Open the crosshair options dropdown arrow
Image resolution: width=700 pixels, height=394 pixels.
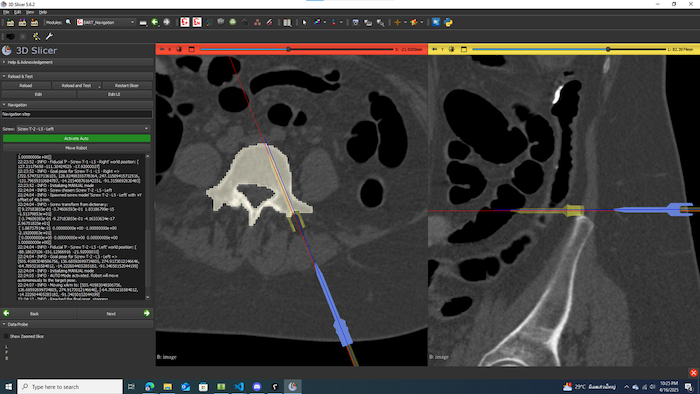tap(405, 22)
